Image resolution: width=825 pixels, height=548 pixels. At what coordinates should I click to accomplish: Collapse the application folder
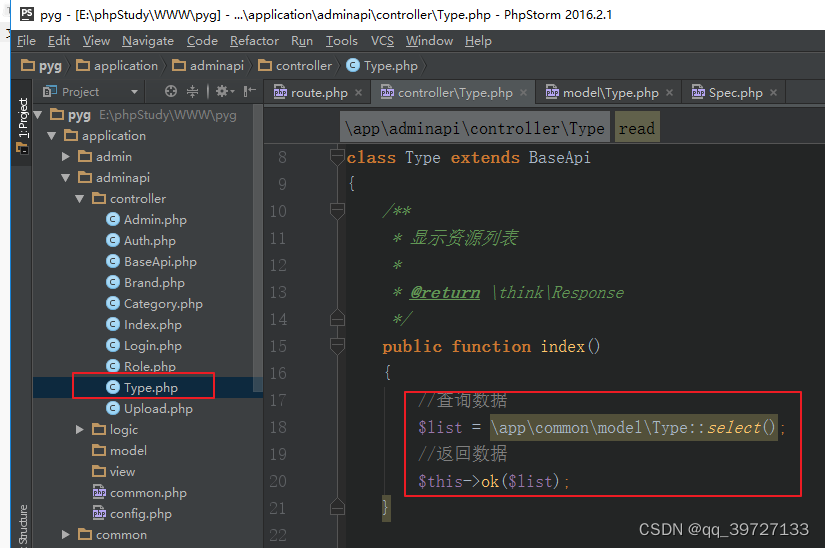[x=52, y=136]
